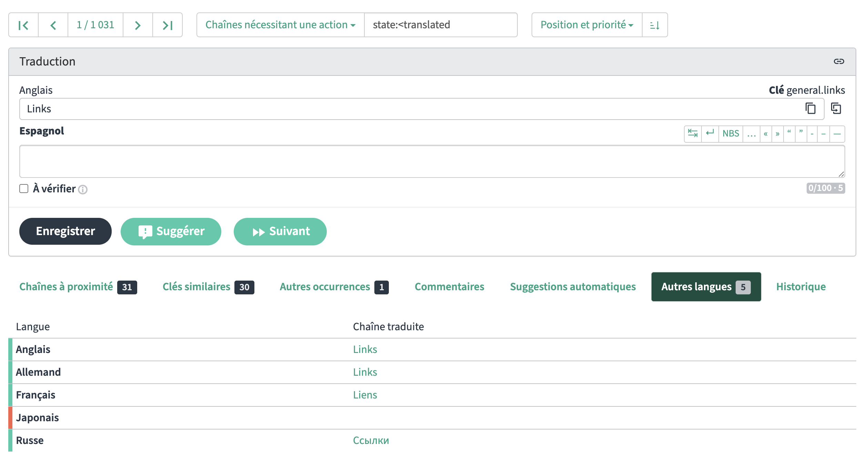Click the Links source string field
This screenshot has width=868, height=475.
tap(422, 109)
